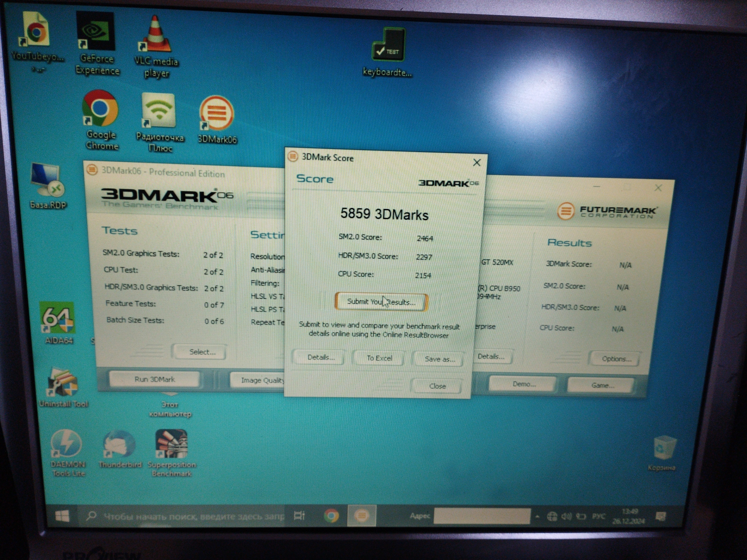Export the score To Excel
Viewport: 747px width, 560px height.
tap(379, 358)
